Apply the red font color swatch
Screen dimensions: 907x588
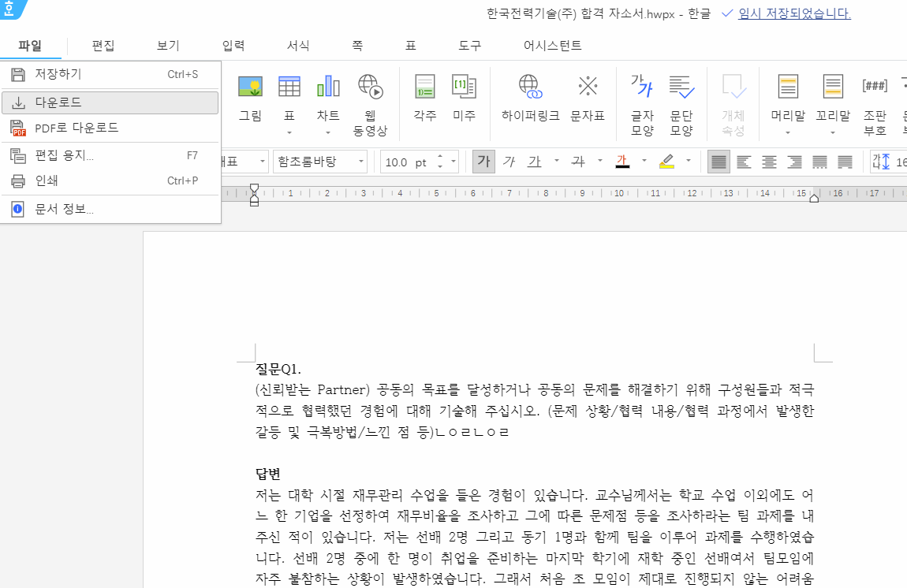[622, 162]
